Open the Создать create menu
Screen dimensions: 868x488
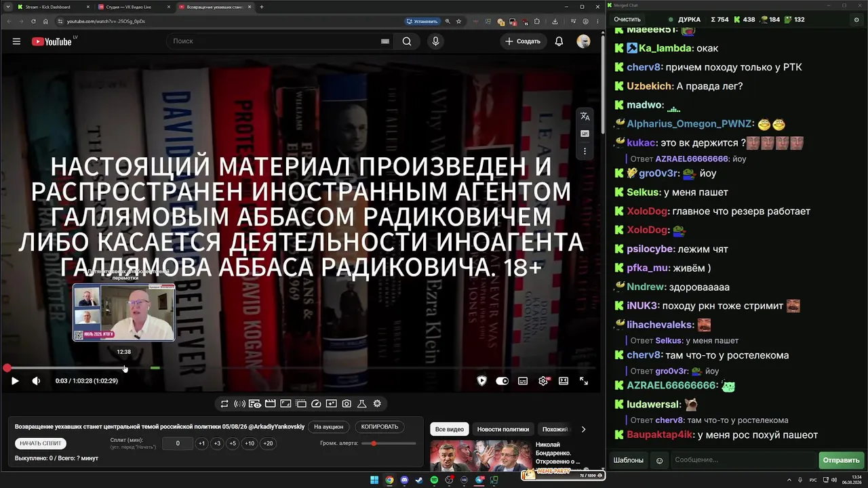coord(523,41)
